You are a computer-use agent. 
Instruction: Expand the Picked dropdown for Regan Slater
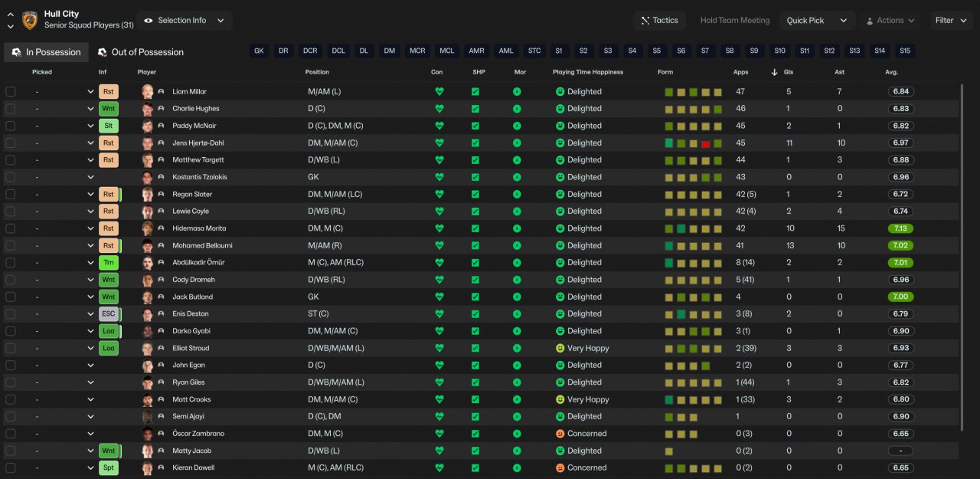click(90, 194)
